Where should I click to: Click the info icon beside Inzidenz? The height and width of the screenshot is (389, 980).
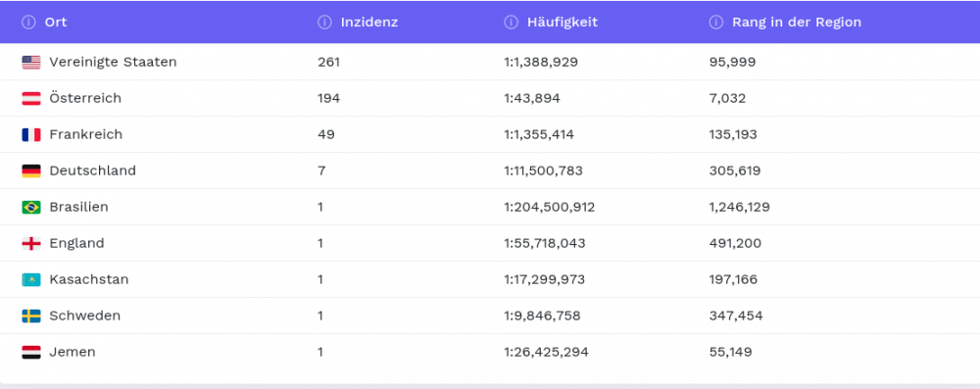tap(324, 22)
